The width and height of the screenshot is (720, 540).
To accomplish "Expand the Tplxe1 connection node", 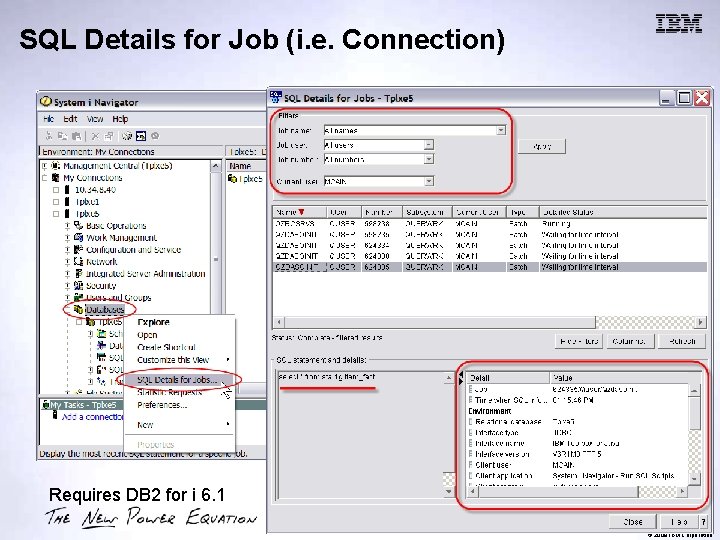I will click(x=56, y=202).
